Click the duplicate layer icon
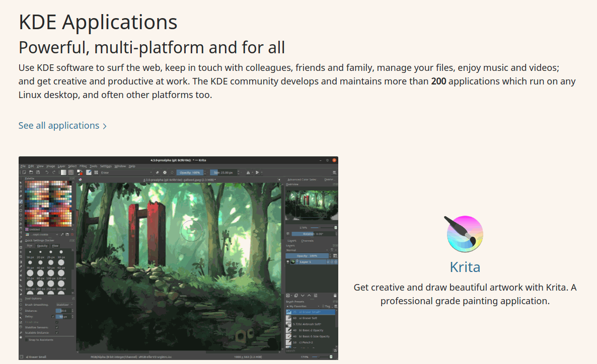Image resolution: width=597 pixels, height=364 pixels. 296,296
